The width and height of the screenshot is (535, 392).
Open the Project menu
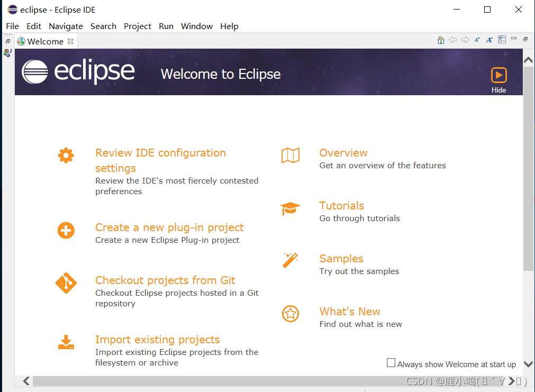[x=138, y=26]
